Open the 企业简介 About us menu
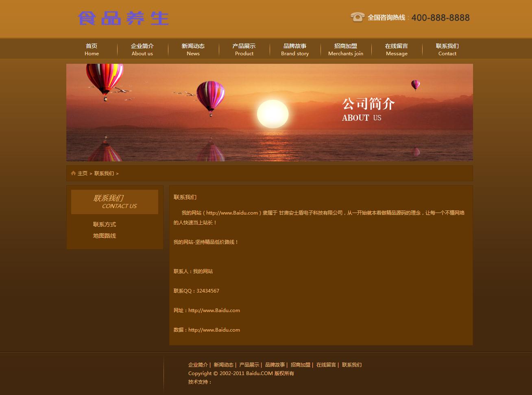Viewport: 532px width, 395px height. pos(142,49)
